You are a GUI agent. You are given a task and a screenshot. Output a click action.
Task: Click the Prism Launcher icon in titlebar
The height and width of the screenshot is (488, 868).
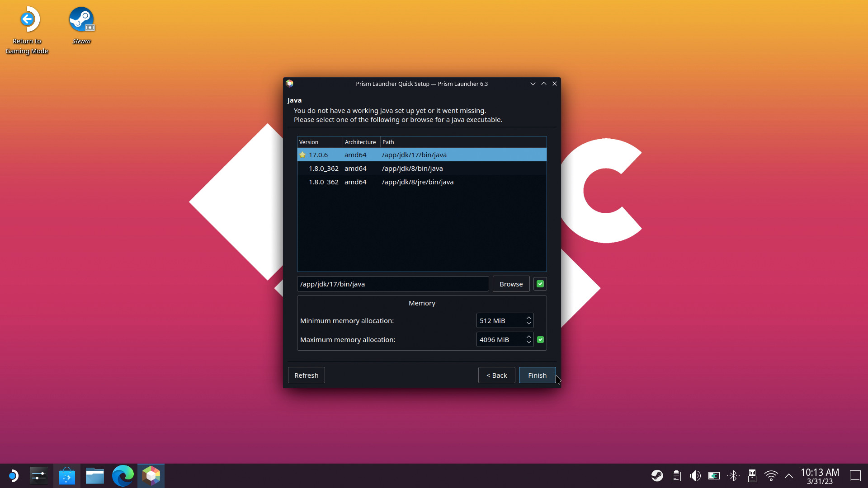290,84
